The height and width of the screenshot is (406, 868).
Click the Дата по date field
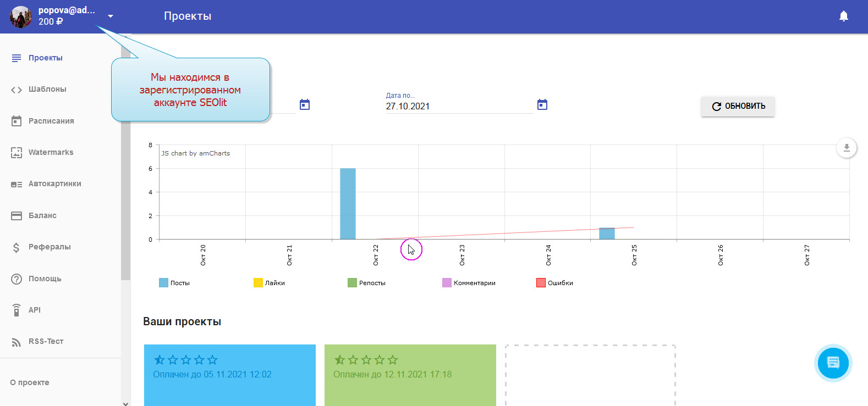(x=458, y=106)
